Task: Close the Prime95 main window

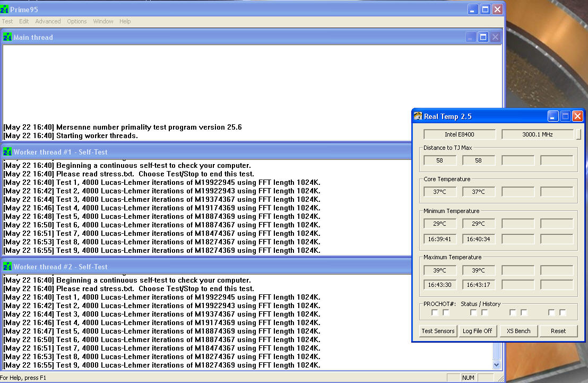Action: click(x=497, y=10)
